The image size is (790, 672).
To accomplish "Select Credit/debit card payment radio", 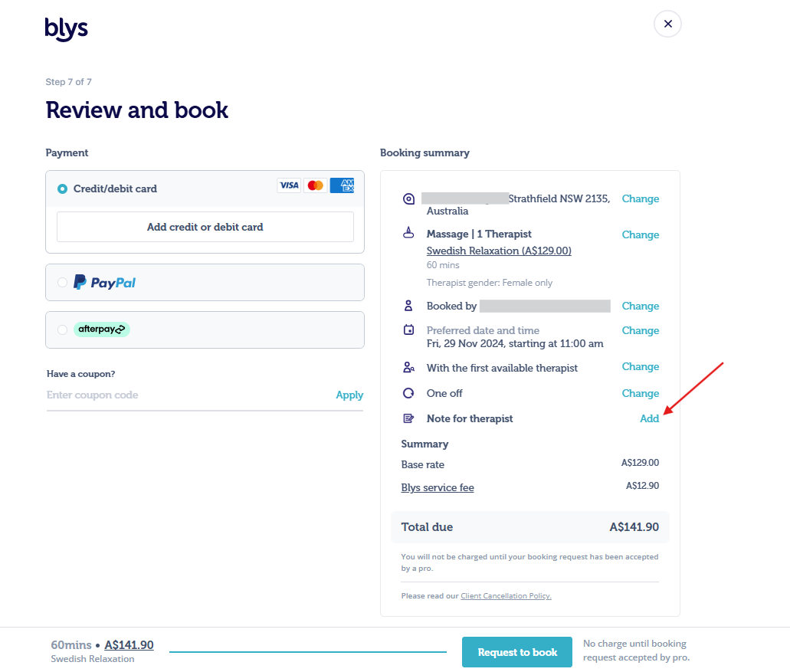I will [x=63, y=189].
